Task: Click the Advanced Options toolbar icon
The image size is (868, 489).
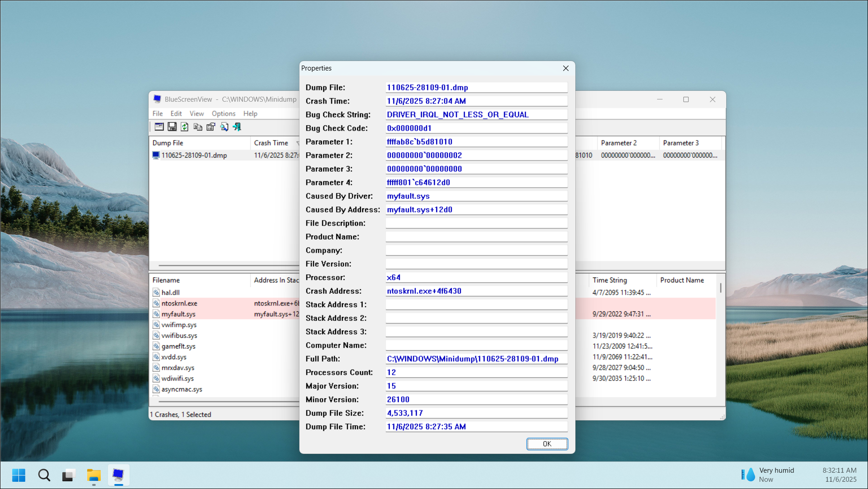Action: [x=159, y=127]
